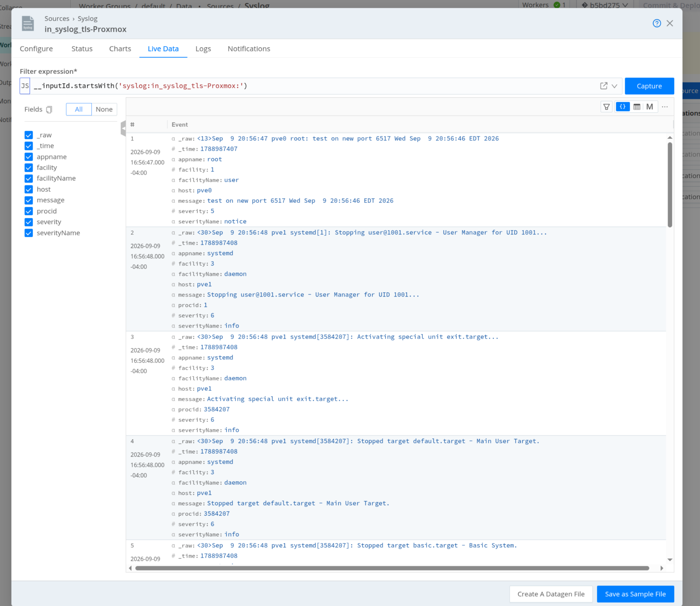This screenshot has height=606, width=700.
Task: Open filter expression history dropdown chevron
Action: (615, 86)
